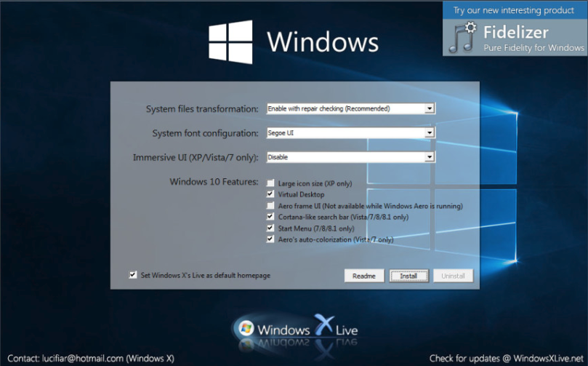Uncheck the Virtual Desktop option
Viewport: 588px width, 366px height.
271,194
